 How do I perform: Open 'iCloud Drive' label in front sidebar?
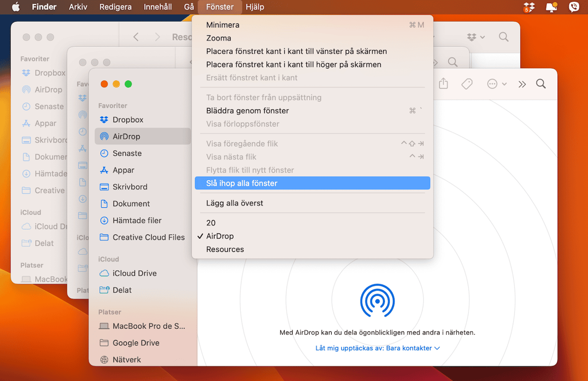[135, 273]
